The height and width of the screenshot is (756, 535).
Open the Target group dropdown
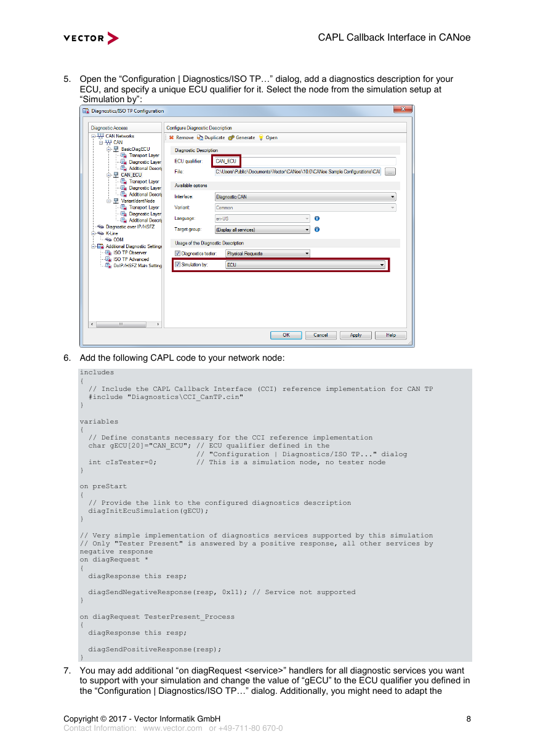point(262,230)
